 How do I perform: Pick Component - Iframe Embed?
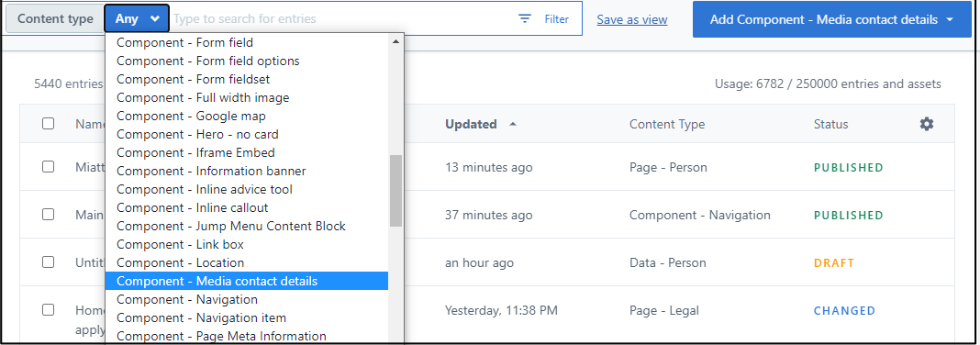click(x=247, y=152)
